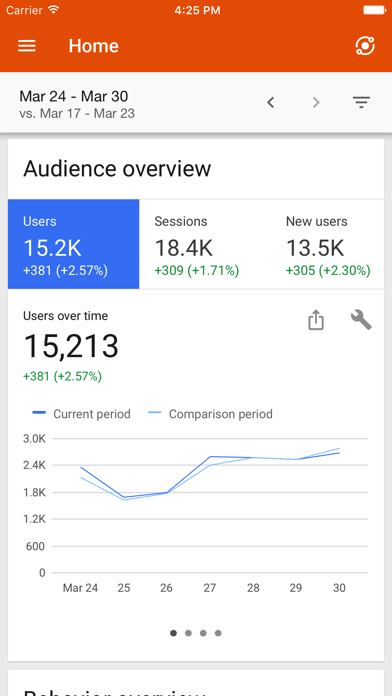Tap the vs. Mar 17 - Mar 23 comparison text
This screenshot has width=392, height=696.
coord(77,114)
